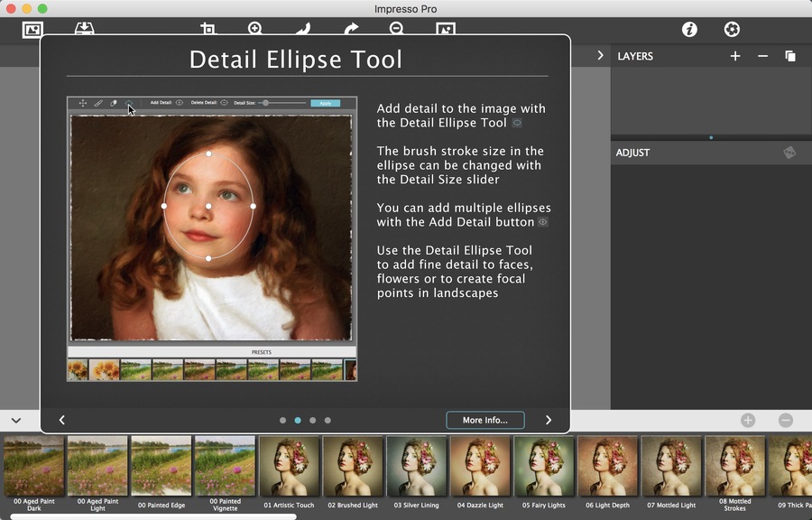Click the dot handle between Layers and Adjust
The width and height of the screenshot is (812, 520).
[x=711, y=138]
